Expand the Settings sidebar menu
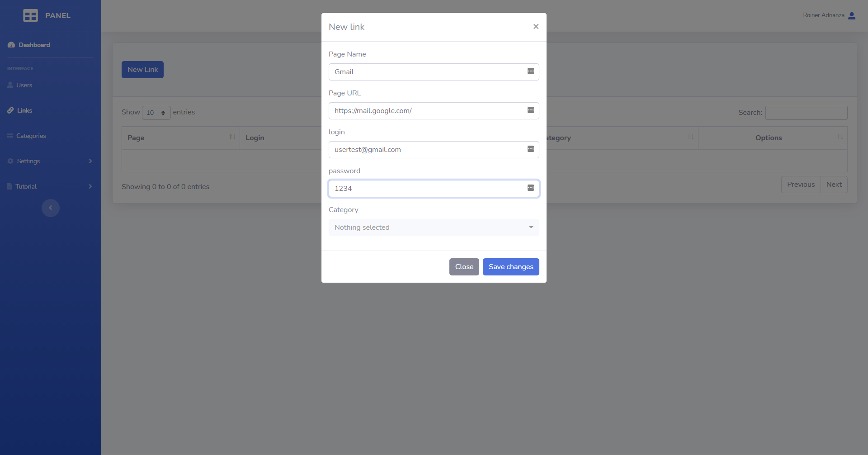Viewport: 868px width, 455px height. coord(50,161)
